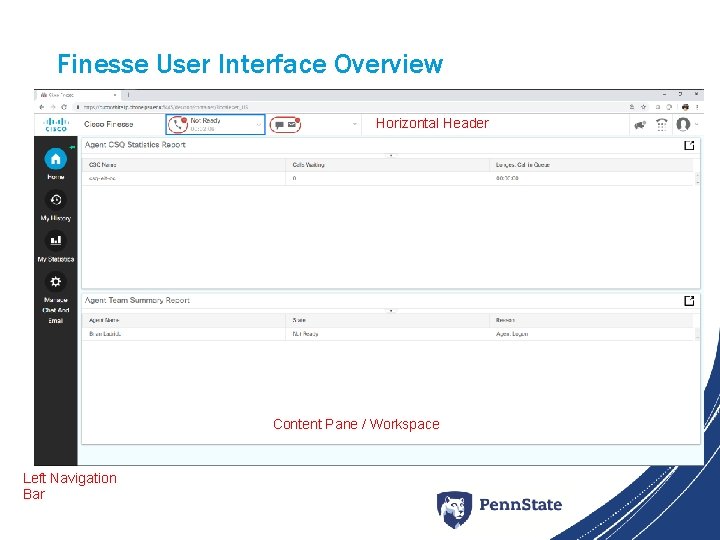Open Team Message megaphone icon

click(x=640, y=125)
